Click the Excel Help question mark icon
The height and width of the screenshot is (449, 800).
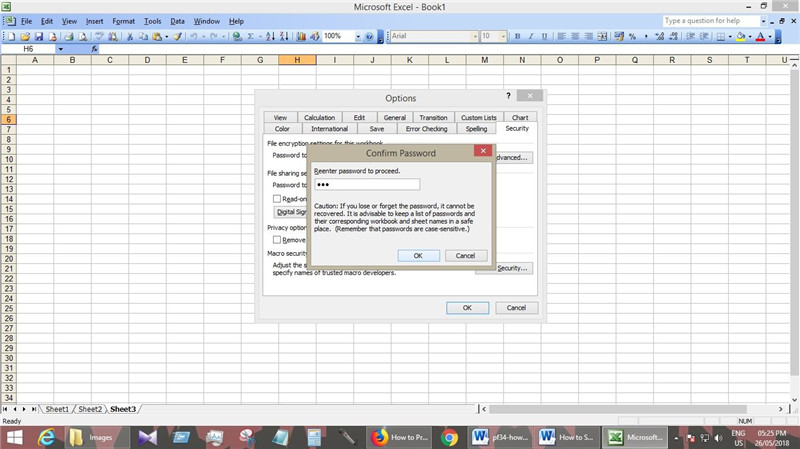[x=369, y=36]
